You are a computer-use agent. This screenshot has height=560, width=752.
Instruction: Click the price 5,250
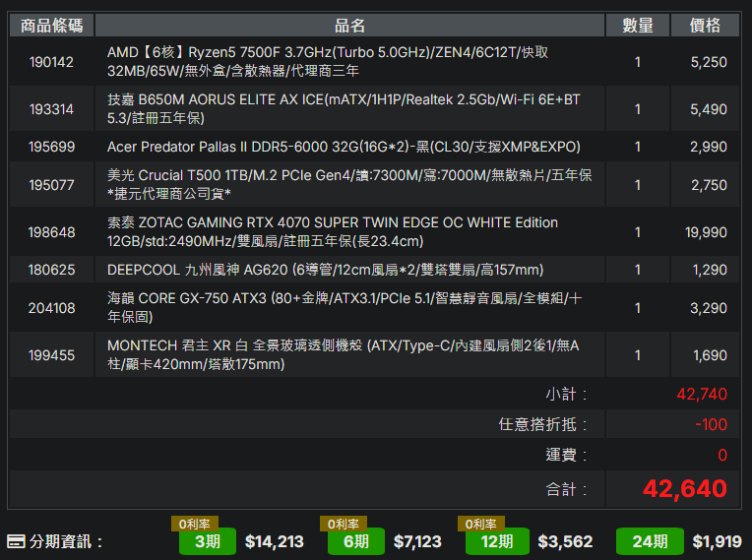pyautogui.click(x=709, y=62)
